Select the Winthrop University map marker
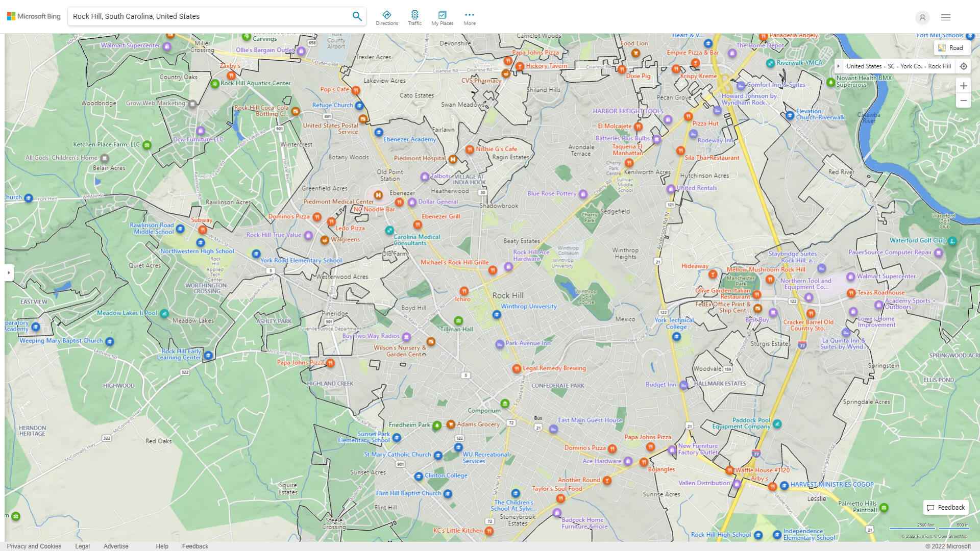Screen dimensions: 980x551 coord(497,315)
